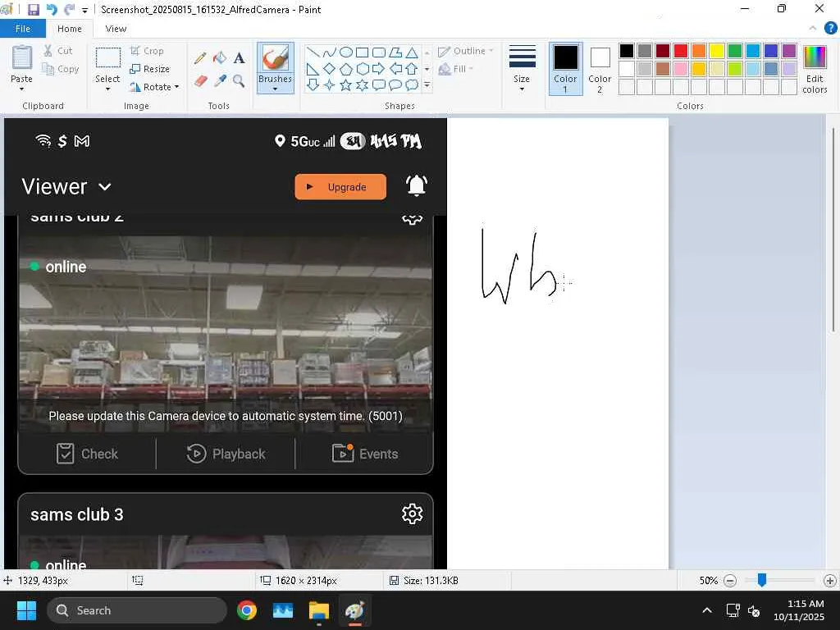
Task: Select the Magnifier tool
Action: point(239,81)
